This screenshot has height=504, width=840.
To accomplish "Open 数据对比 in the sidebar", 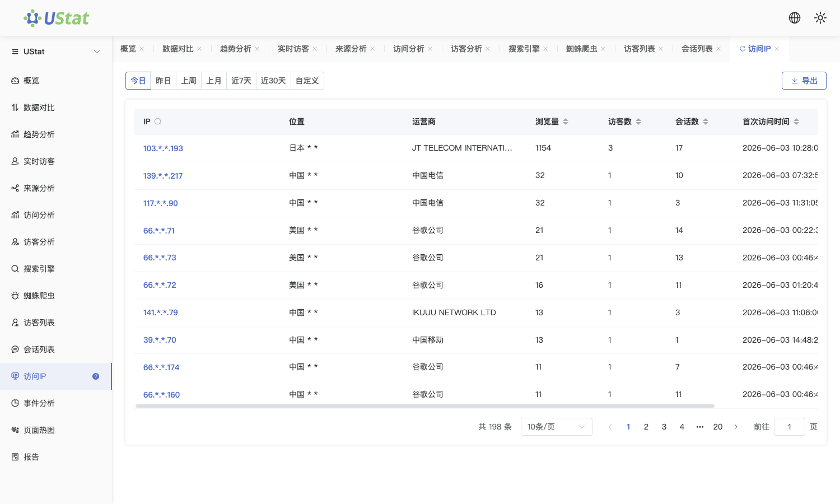I will point(56,108).
